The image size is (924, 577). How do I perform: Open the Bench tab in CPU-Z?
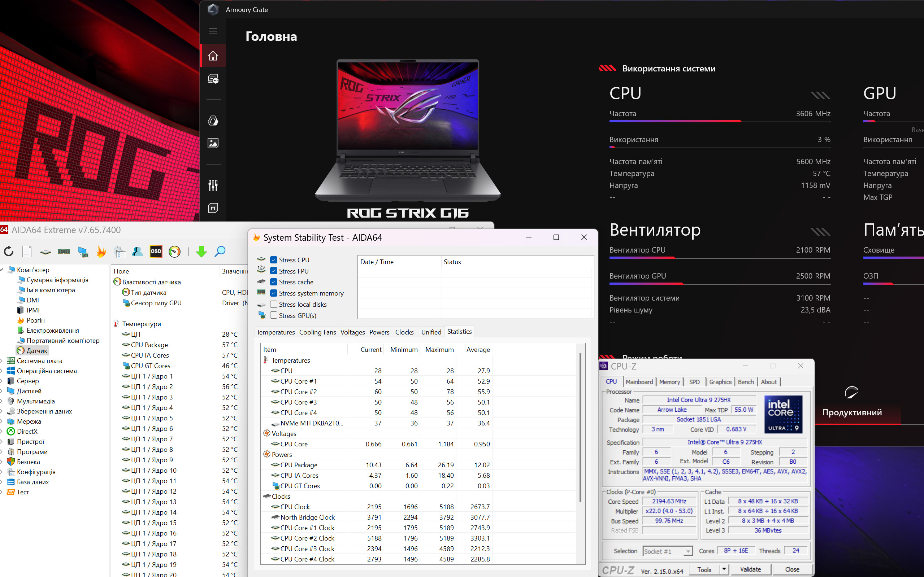(746, 382)
